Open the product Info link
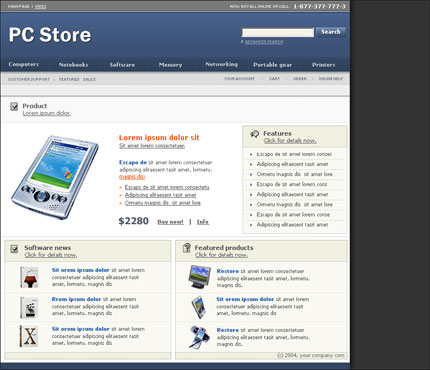The image size is (430, 370). click(x=203, y=222)
